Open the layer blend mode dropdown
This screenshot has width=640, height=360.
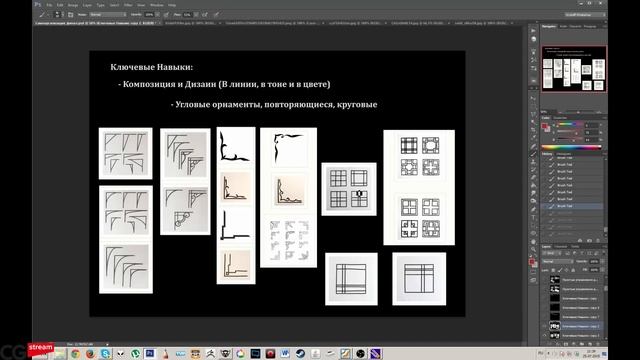558,261
